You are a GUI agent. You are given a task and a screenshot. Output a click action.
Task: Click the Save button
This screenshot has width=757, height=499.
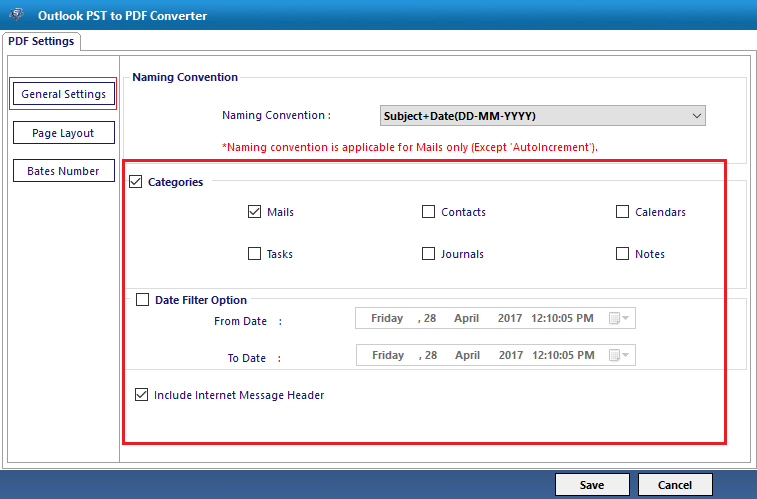pyautogui.click(x=592, y=485)
